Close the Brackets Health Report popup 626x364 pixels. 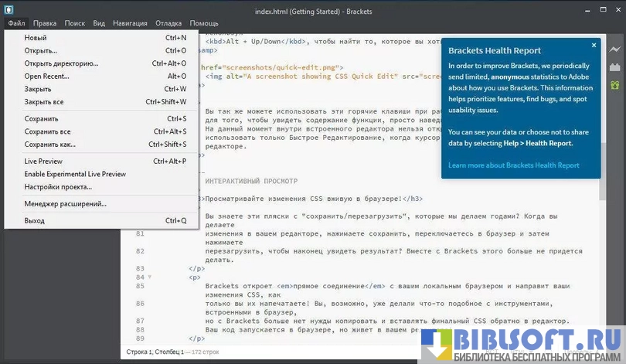pos(594,46)
